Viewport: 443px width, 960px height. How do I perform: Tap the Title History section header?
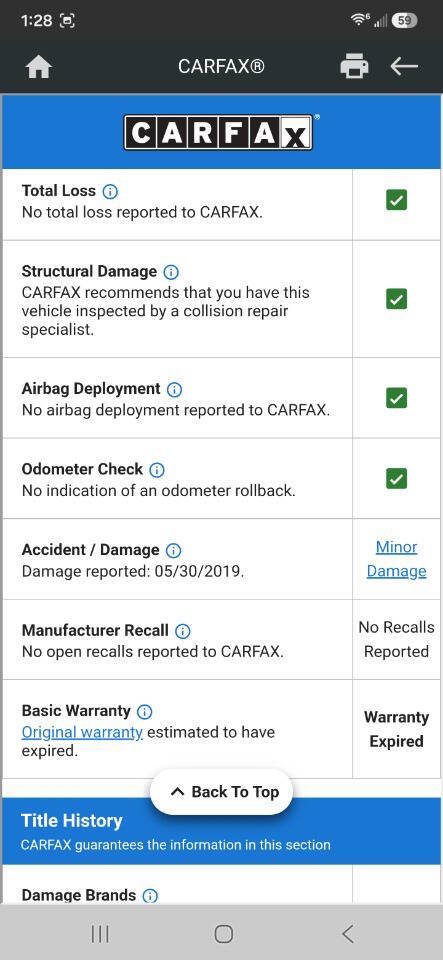(x=222, y=831)
